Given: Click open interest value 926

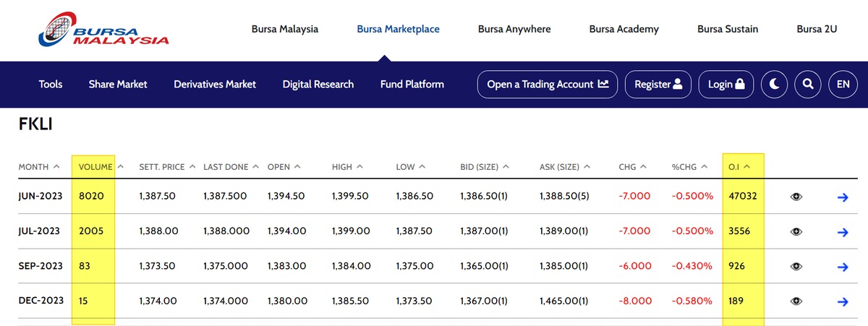Looking at the screenshot, I should (x=736, y=266).
